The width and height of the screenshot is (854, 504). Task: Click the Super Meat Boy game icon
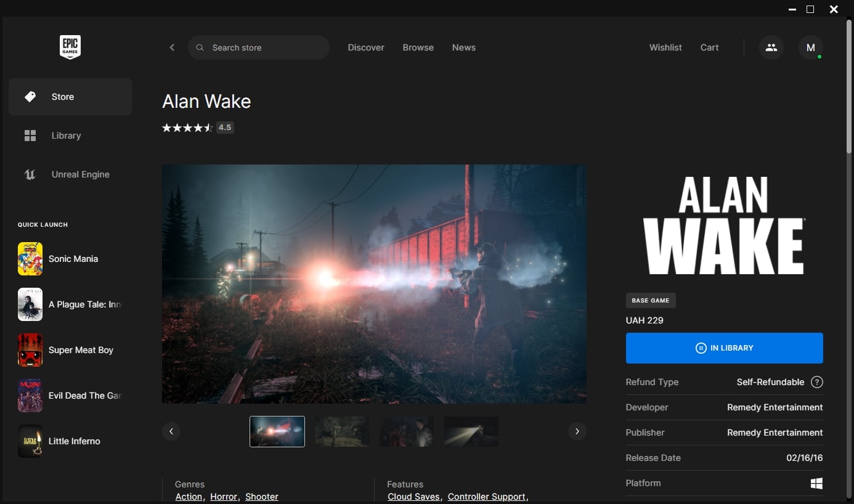tap(30, 350)
